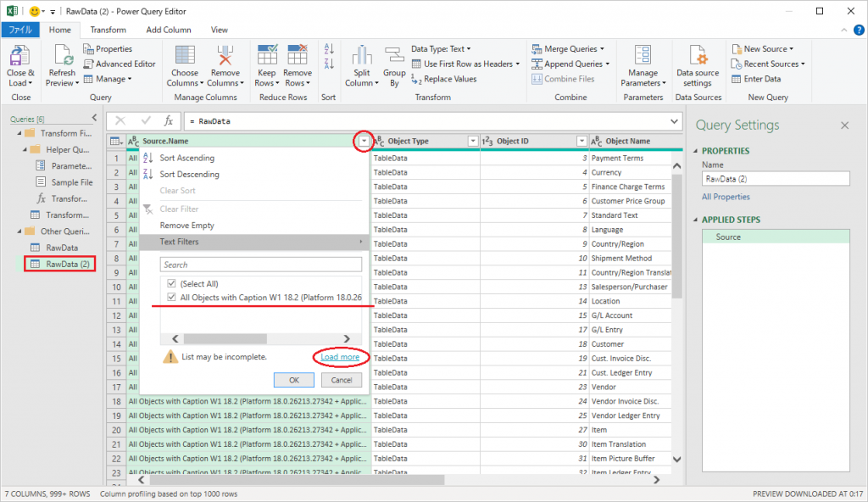Click the formula bar fx icon
The image size is (868, 502).
pyautogui.click(x=169, y=120)
